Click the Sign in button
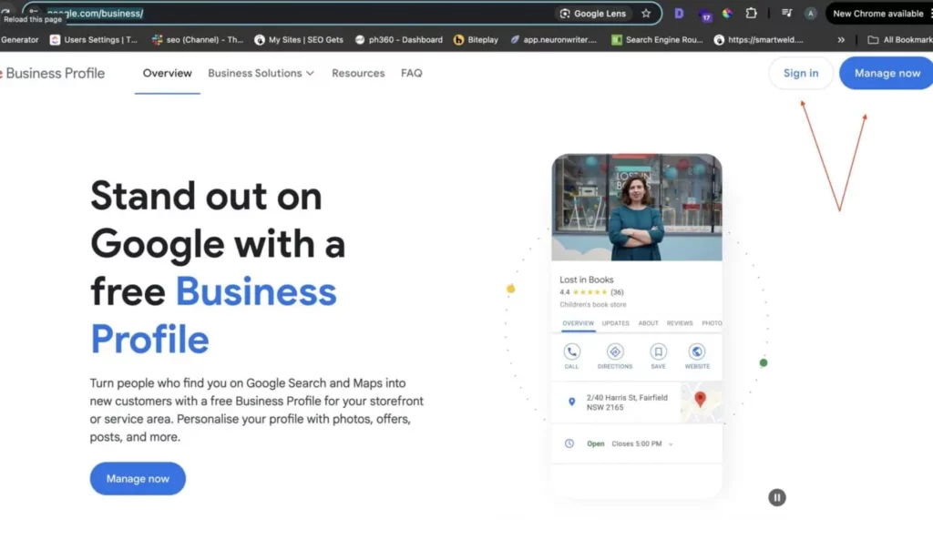 [x=800, y=73]
